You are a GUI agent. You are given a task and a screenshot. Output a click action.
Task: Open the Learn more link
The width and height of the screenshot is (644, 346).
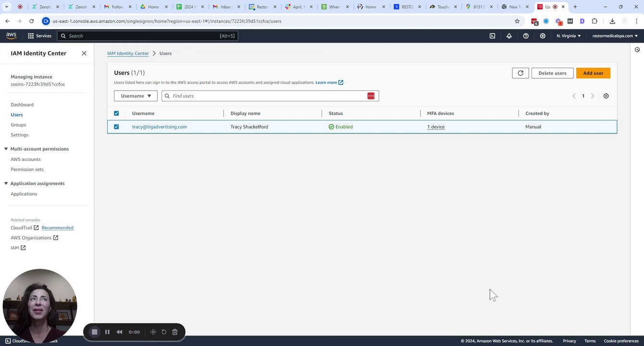[329, 83]
